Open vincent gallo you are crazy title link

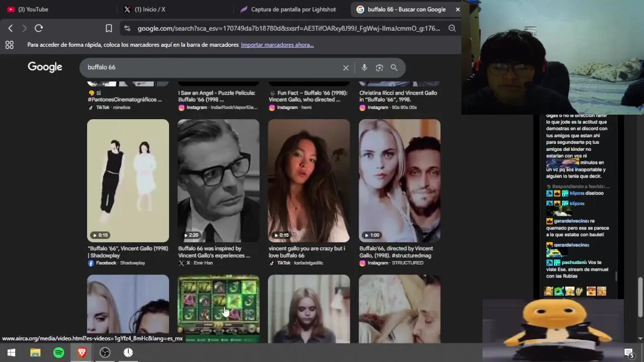(306, 252)
